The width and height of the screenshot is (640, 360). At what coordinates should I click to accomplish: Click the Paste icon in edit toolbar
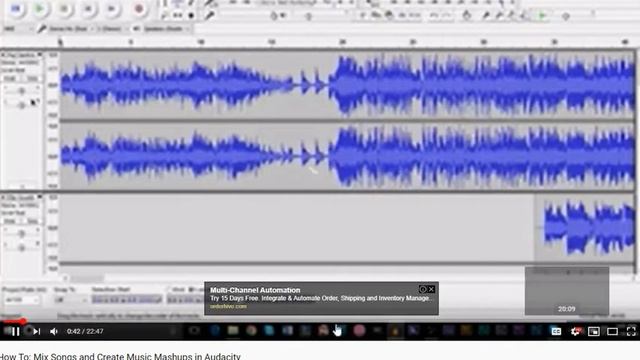(389, 16)
